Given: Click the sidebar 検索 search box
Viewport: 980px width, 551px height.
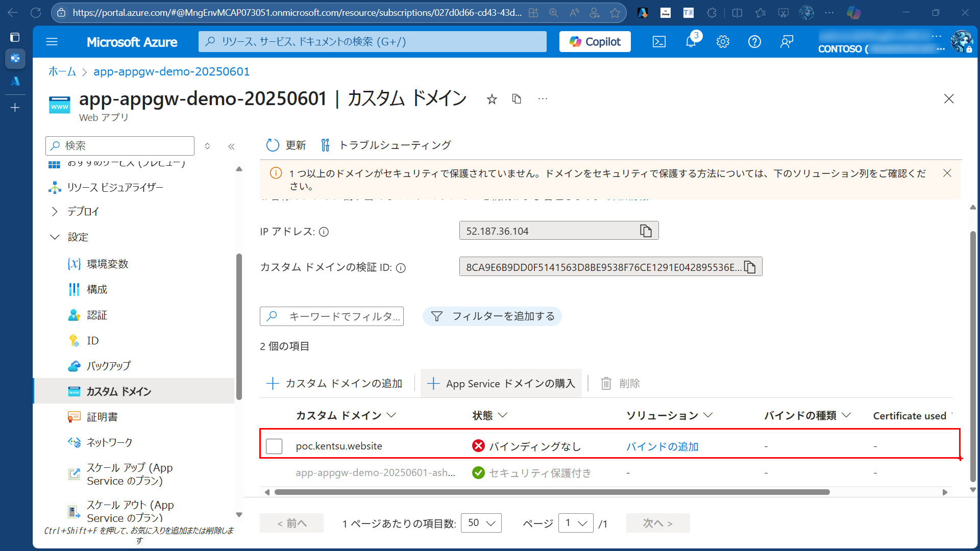Looking at the screenshot, I should (120, 146).
